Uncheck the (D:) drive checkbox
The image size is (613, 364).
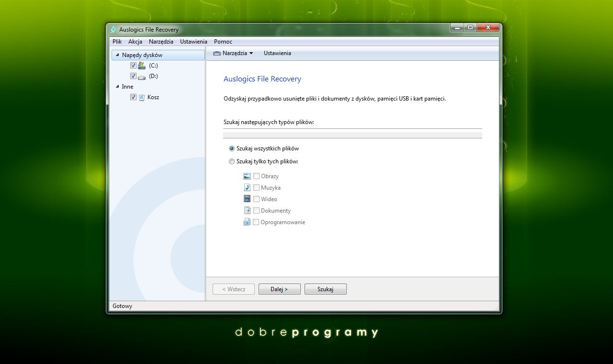pyautogui.click(x=133, y=76)
